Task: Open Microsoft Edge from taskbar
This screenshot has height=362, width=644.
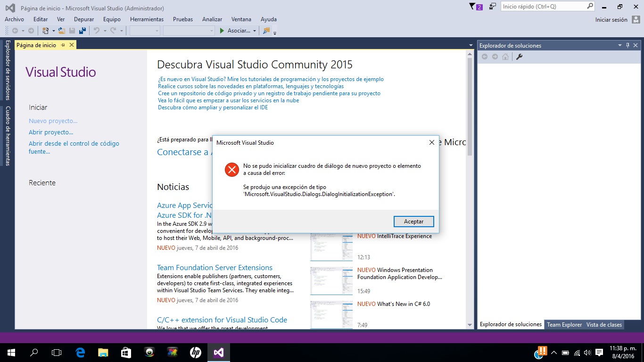Action: click(x=80, y=352)
